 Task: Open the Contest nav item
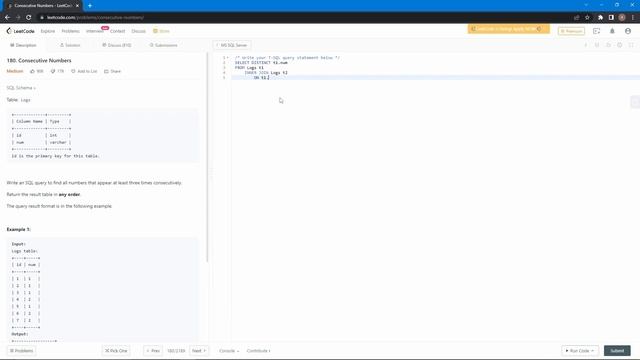(x=118, y=31)
